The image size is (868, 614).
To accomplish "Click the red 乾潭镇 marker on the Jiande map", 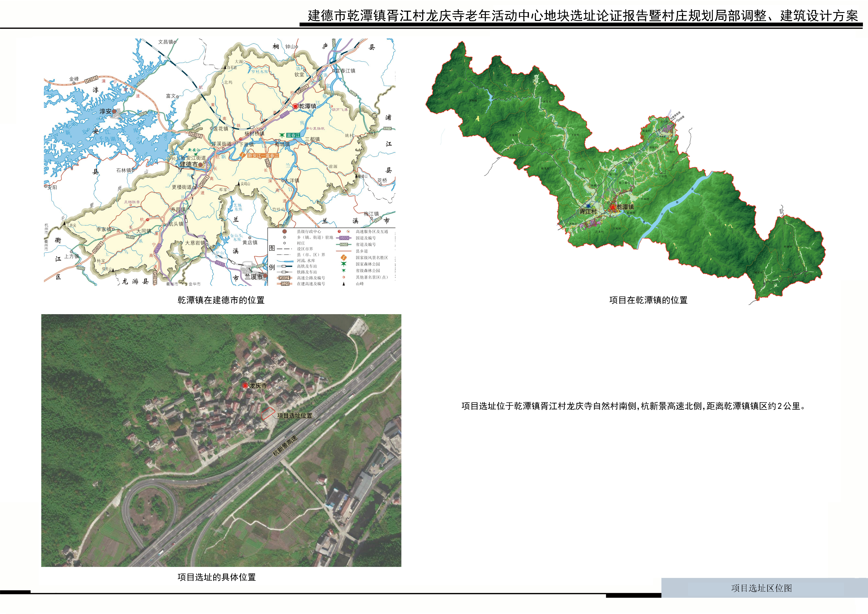I will [295, 106].
